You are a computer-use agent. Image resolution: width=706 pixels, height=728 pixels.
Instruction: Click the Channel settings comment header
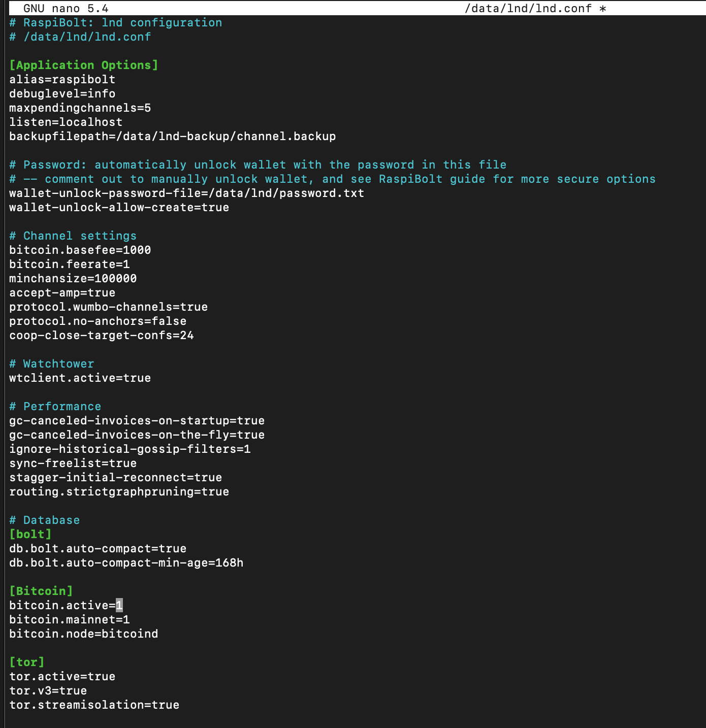(72, 236)
